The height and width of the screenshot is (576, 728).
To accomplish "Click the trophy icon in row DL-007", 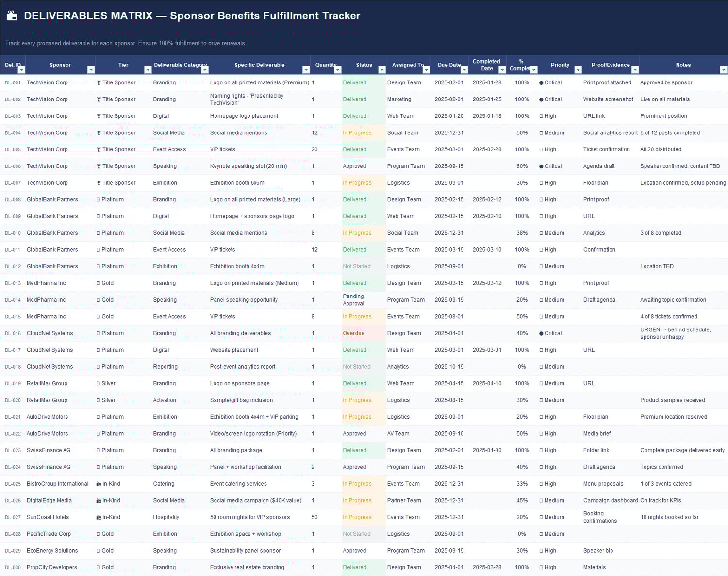I will coord(99,183).
